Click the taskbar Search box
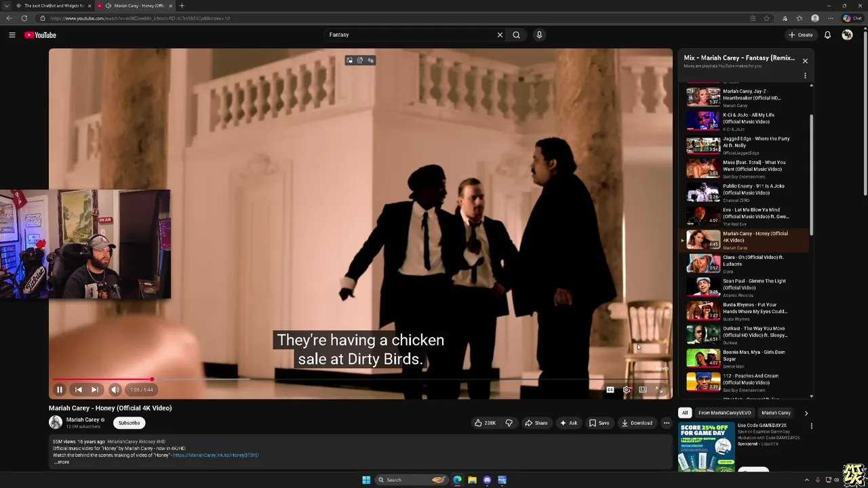Viewport: 868px width, 488px height. tap(412, 480)
